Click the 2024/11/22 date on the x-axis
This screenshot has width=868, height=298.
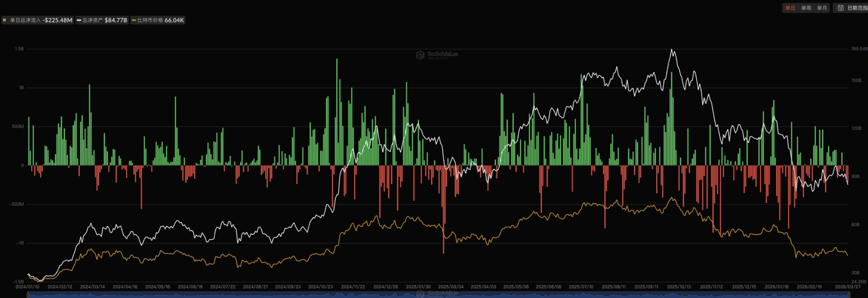353,286
